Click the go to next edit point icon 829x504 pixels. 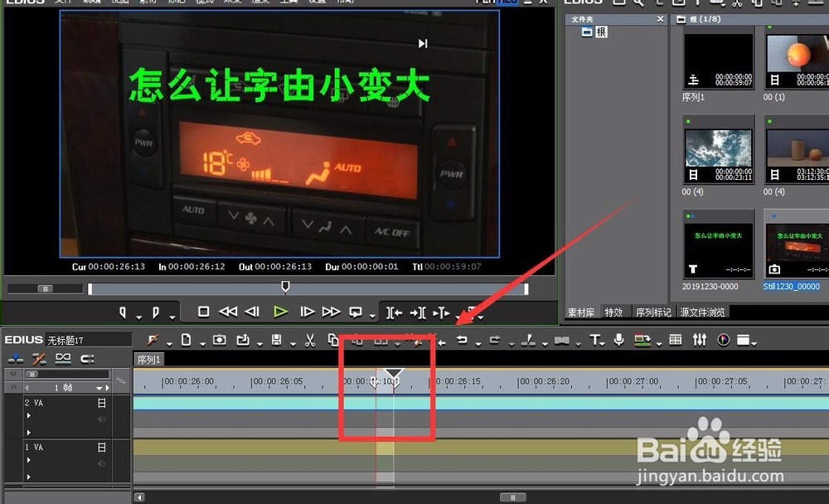[418, 313]
